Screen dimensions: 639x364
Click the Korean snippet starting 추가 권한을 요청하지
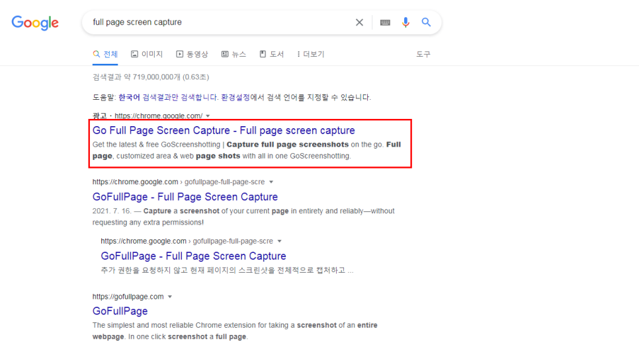[228, 270]
